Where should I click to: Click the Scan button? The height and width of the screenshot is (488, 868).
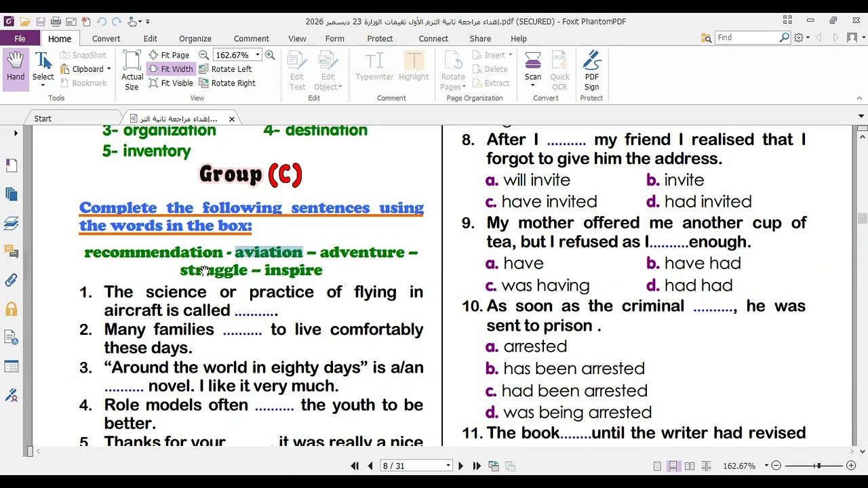pyautogui.click(x=533, y=70)
